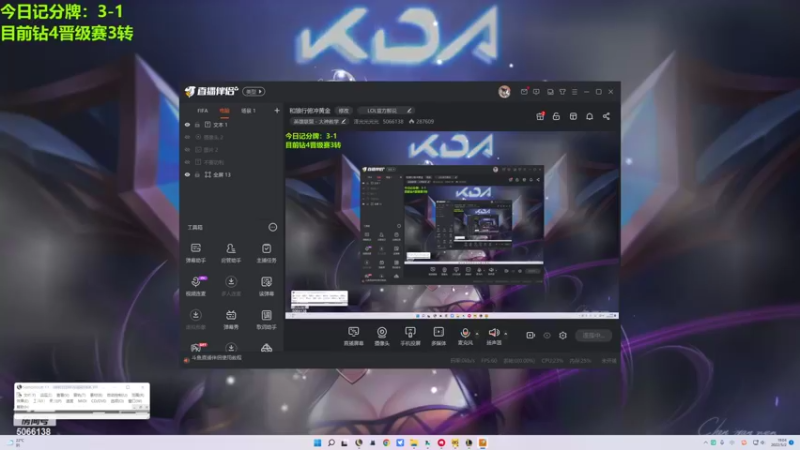
Task: Open the 斗鱼直播伴侣使用教程 tutorial link
Action: (x=217, y=358)
